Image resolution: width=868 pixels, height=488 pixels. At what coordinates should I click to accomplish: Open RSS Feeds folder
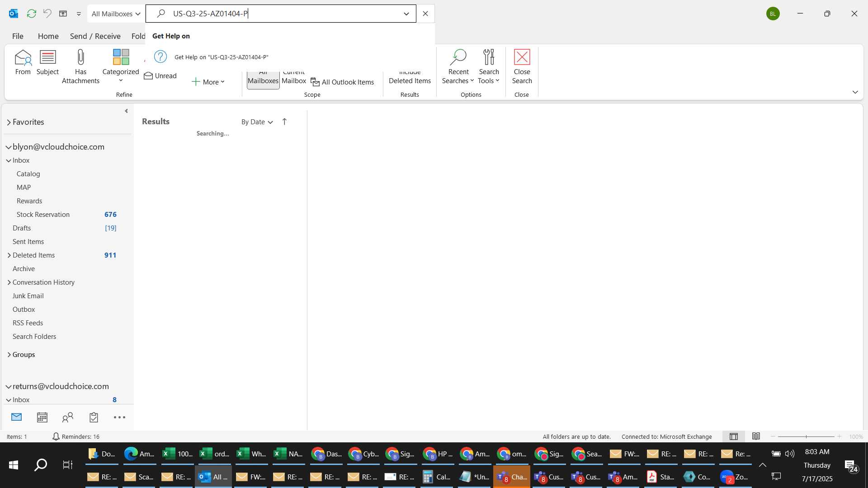click(x=28, y=323)
